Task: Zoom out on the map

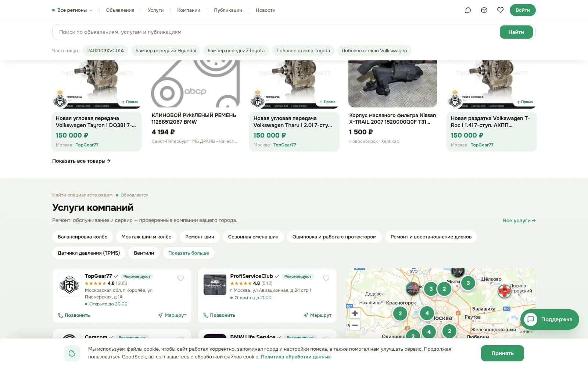Action: (355, 325)
